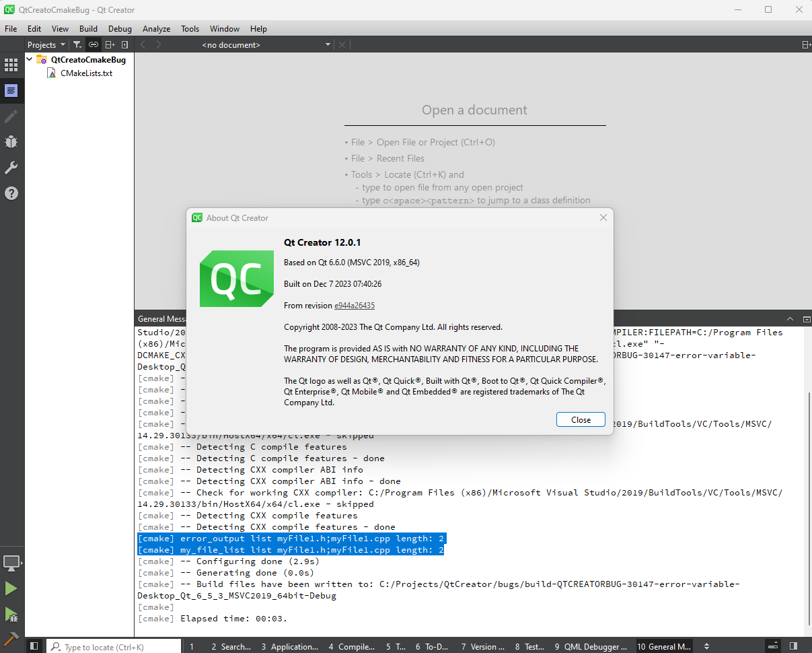The image size is (812, 653).
Task: Dismiss About Qt Creator via X
Action: (603, 217)
